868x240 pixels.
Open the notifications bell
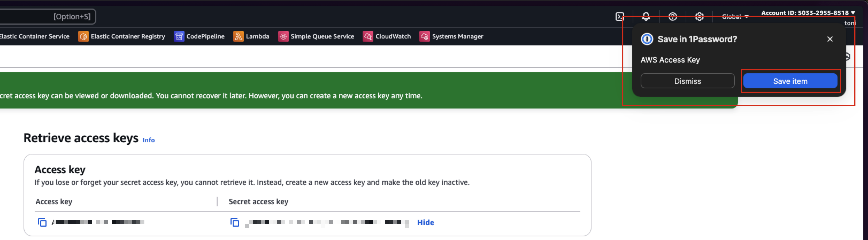646,17
